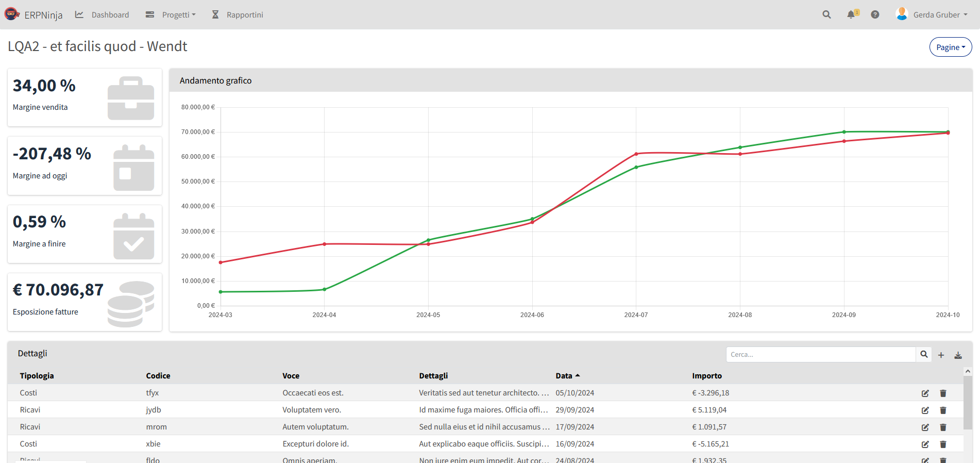Delete the row with code xbie

[x=943, y=444]
